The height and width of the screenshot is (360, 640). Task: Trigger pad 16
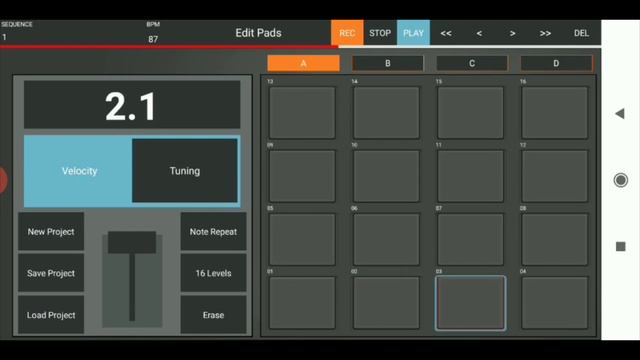tap(555, 112)
